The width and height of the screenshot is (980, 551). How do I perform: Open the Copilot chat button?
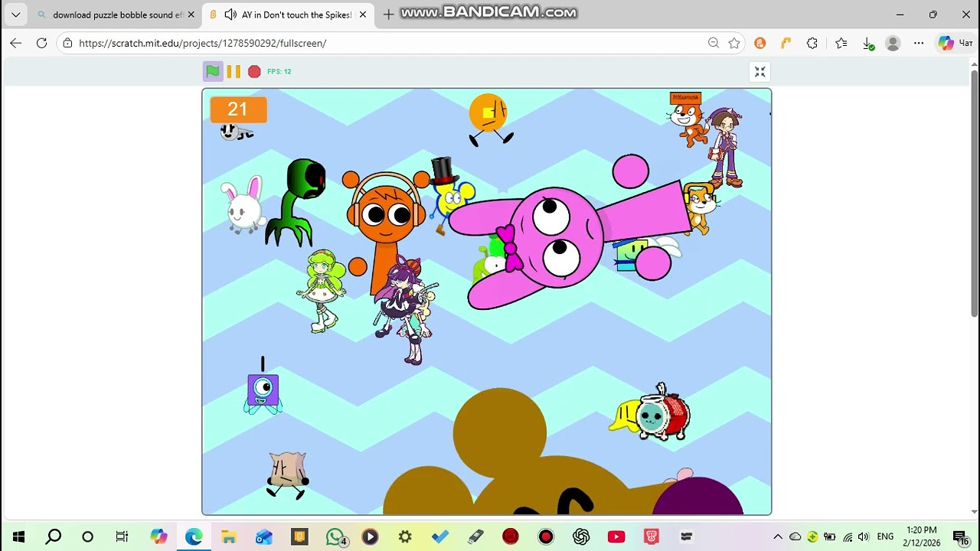(x=956, y=43)
